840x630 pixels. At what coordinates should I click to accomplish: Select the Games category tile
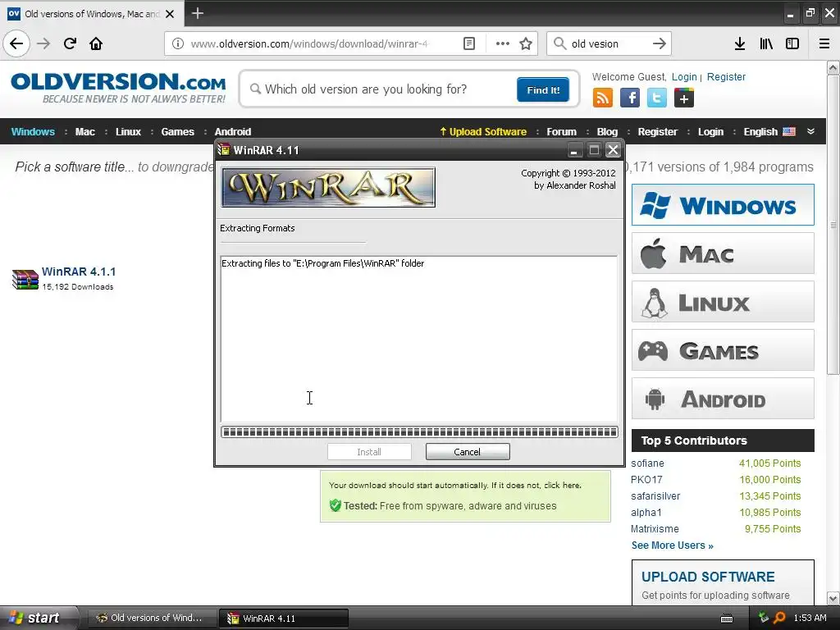723,349
